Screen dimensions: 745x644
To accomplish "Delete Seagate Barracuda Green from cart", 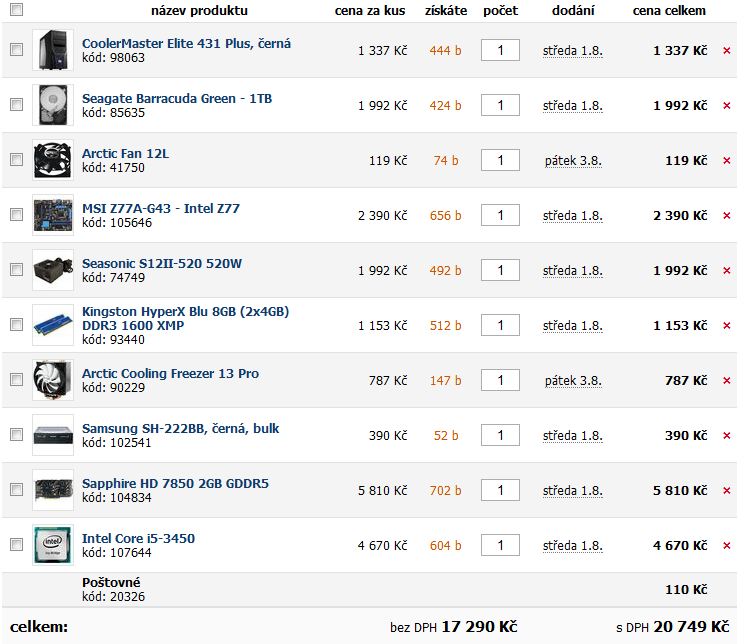I will [x=727, y=105].
